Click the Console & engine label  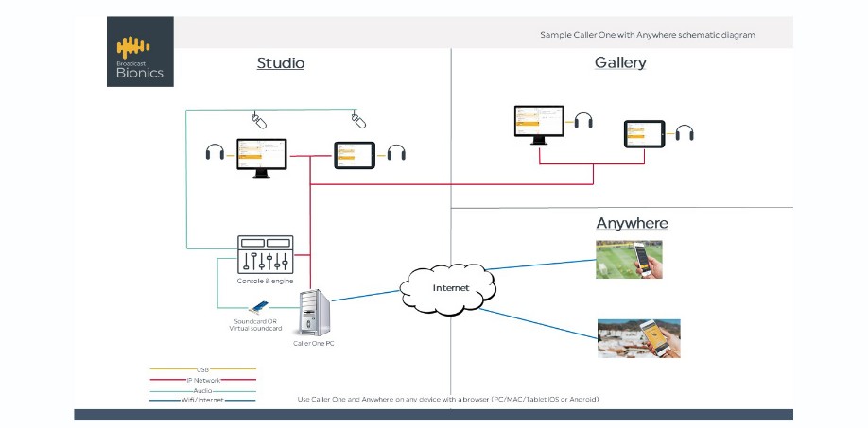tap(265, 282)
